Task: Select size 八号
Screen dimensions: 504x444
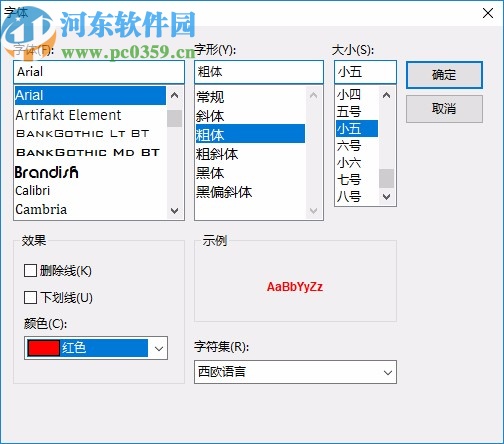Action: click(x=357, y=196)
